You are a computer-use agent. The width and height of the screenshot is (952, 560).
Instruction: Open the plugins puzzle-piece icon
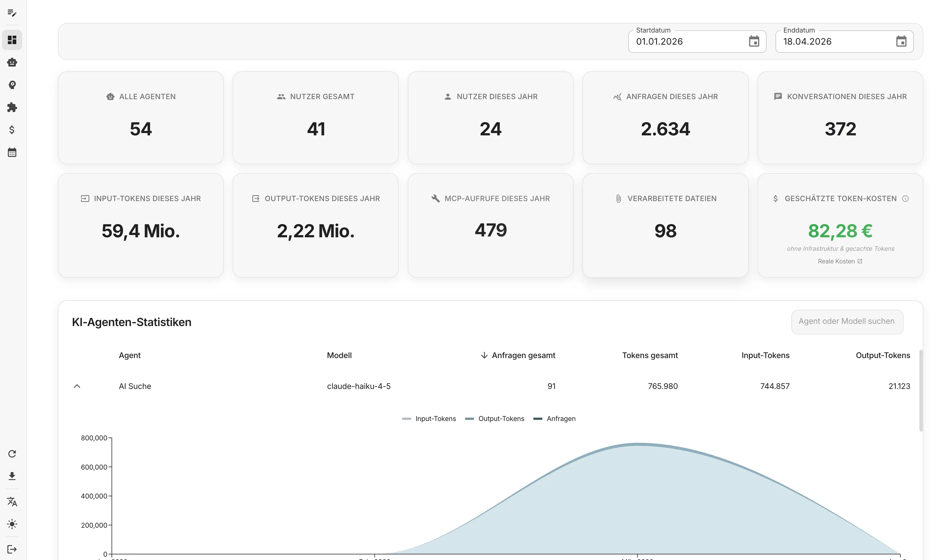pos(12,107)
